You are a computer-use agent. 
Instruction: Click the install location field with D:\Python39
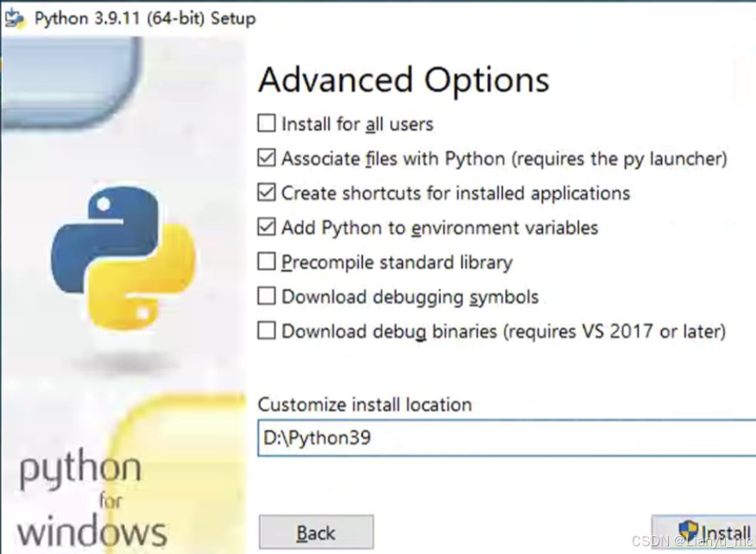tap(507, 438)
